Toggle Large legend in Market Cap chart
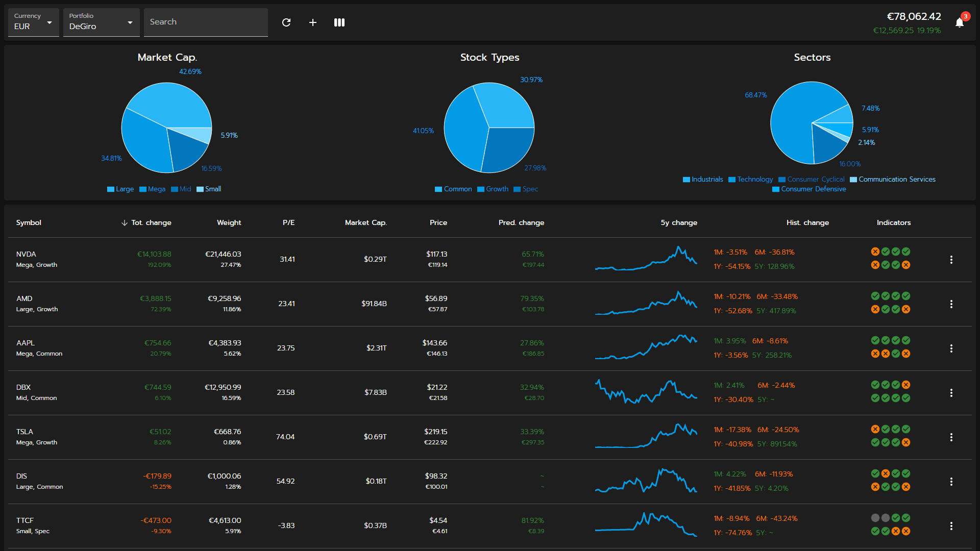The height and width of the screenshot is (551, 980). pyautogui.click(x=121, y=189)
